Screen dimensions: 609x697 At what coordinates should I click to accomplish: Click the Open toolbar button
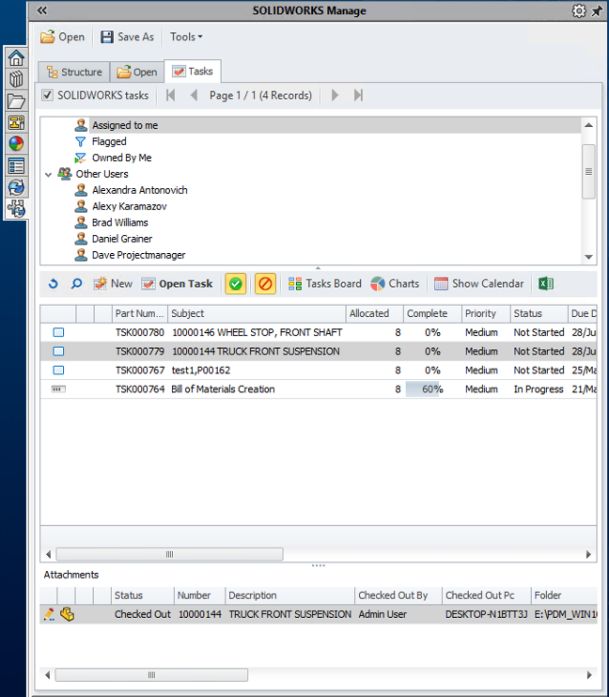pos(63,37)
